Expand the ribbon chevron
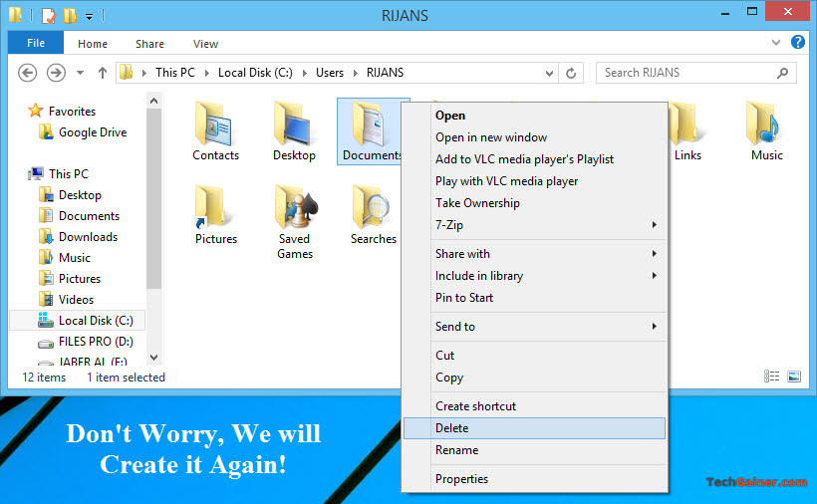 point(776,43)
